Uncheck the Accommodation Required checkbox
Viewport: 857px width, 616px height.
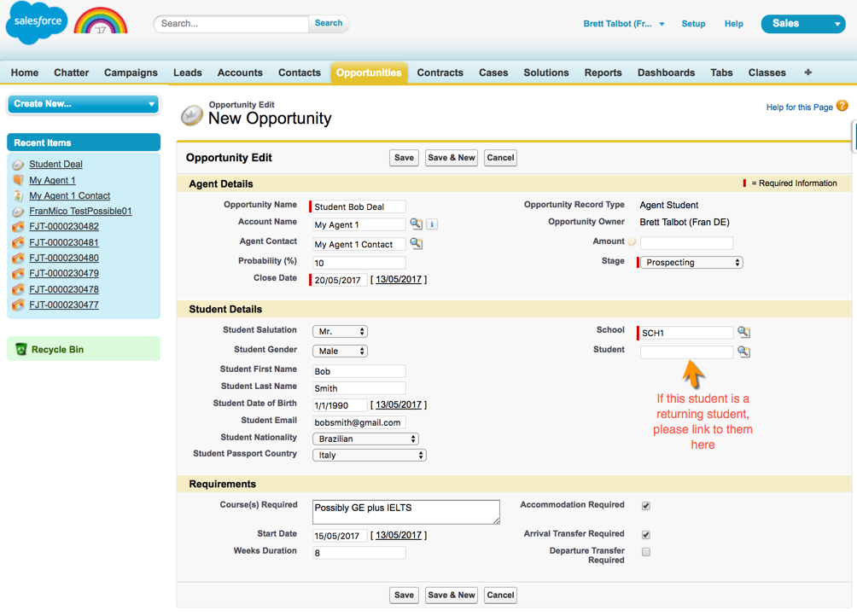pyautogui.click(x=646, y=506)
